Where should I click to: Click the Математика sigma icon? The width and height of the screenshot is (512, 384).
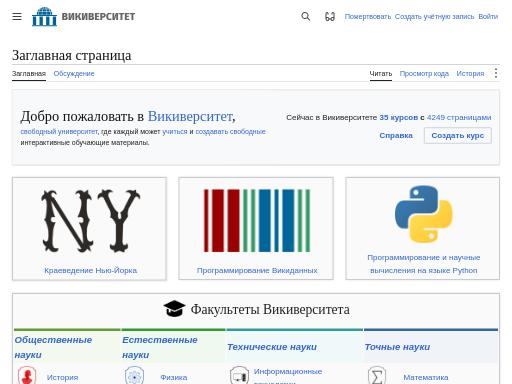tap(377, 376)
